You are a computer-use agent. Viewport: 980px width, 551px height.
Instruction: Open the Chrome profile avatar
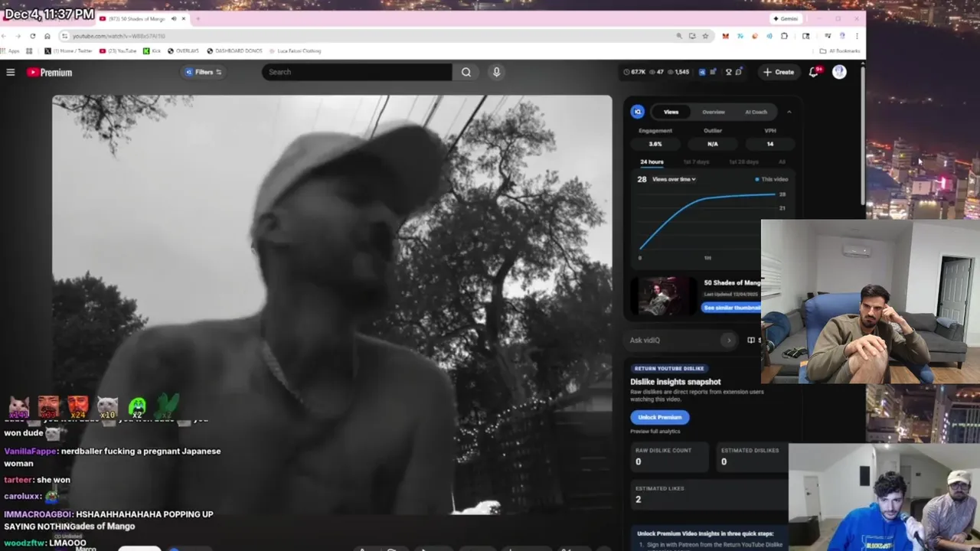click(842, 36)
